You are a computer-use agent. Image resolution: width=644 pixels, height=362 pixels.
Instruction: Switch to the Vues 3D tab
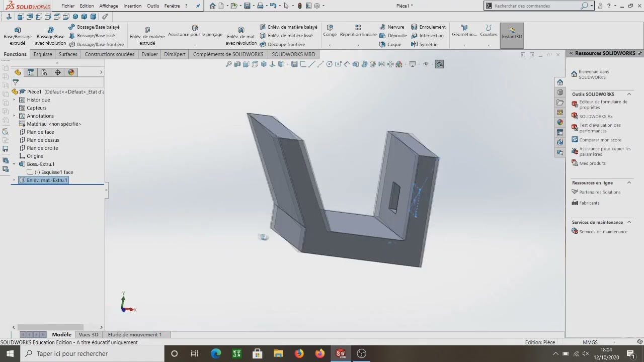[89, 334]
